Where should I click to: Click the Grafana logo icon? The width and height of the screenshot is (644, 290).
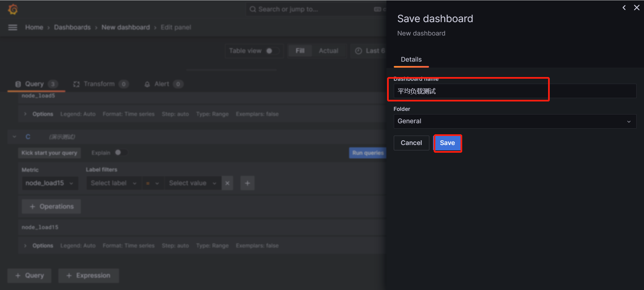point(13,9)
